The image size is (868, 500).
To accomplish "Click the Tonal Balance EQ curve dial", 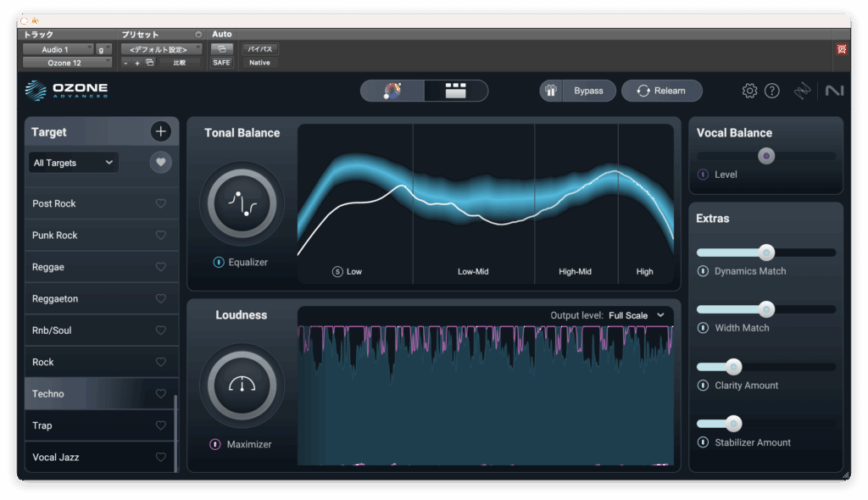I will pyautogui.click(x=242, y=203).
